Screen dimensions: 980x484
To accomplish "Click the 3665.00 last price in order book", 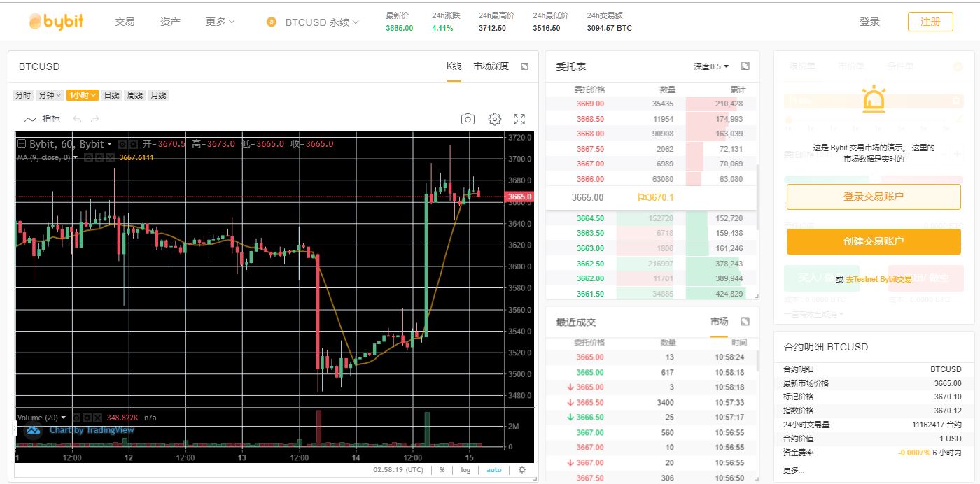I will [x=587, y=198].
